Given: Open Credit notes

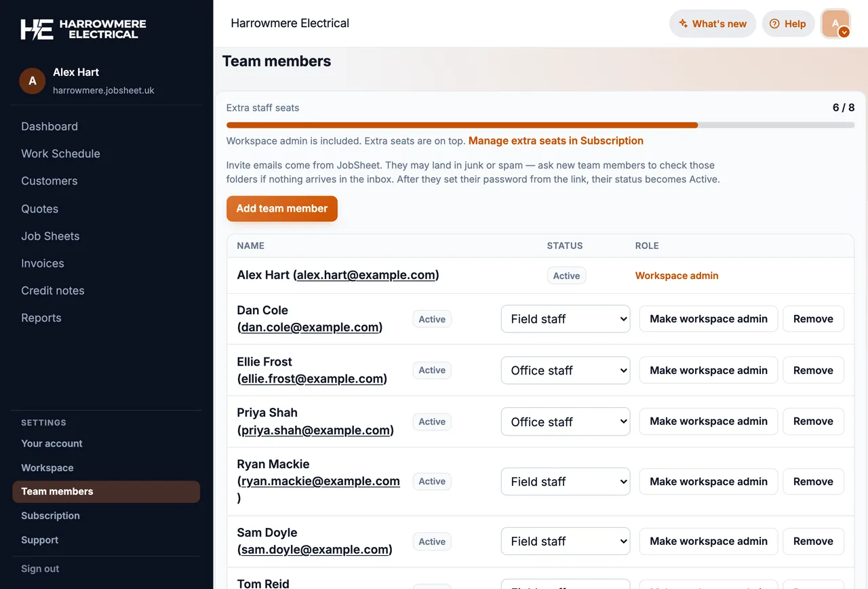Looking at the screenshot, I should [x=53, y=290].
